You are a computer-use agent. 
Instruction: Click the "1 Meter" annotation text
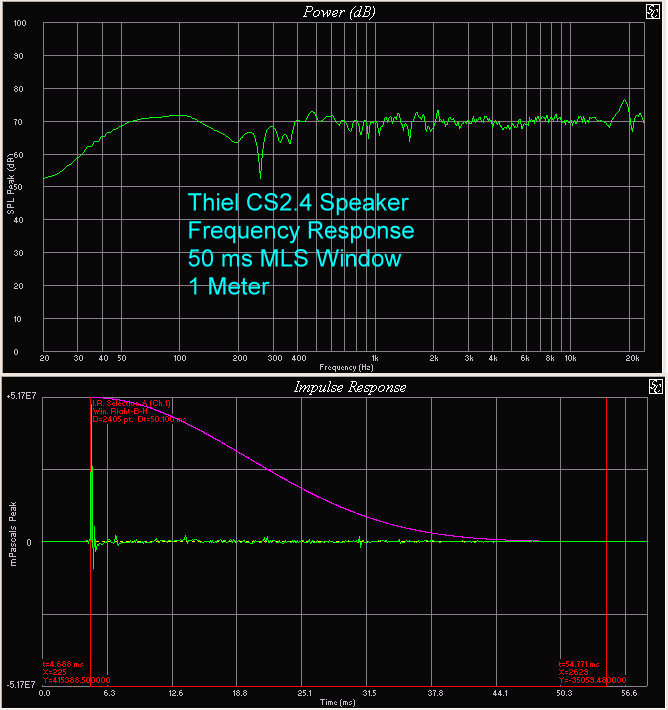(x=229, y=286)
